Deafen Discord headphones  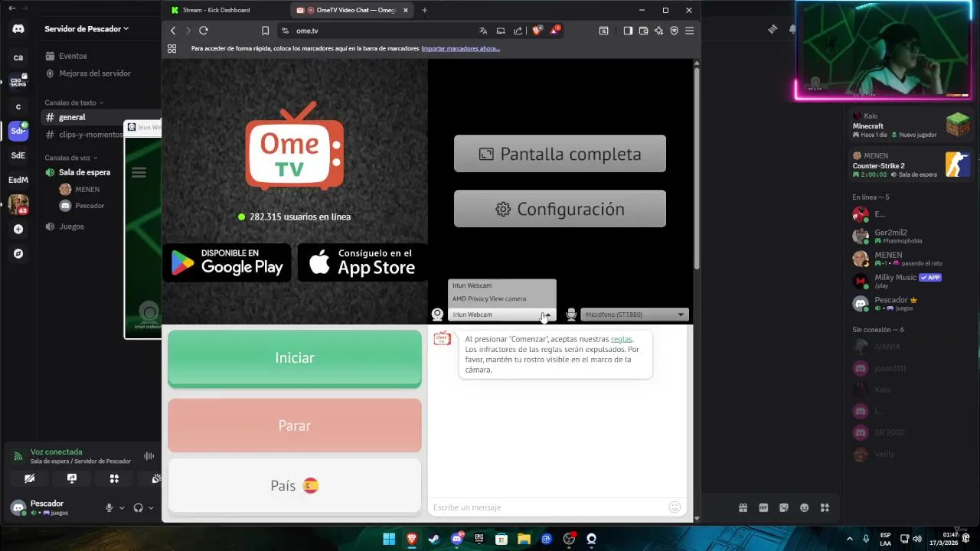(138, 507)
